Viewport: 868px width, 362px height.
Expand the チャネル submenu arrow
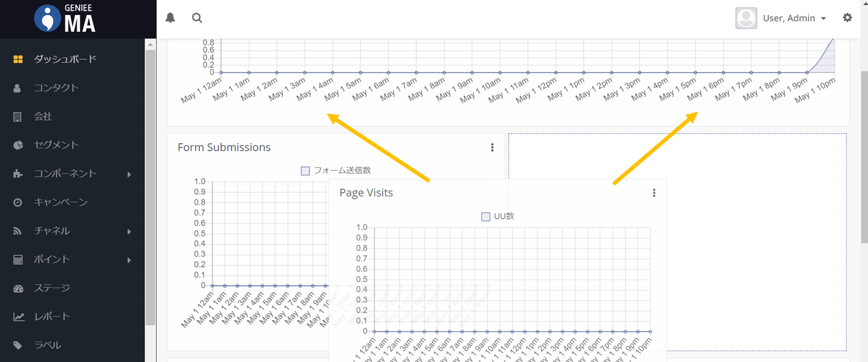tap(129, 232)
